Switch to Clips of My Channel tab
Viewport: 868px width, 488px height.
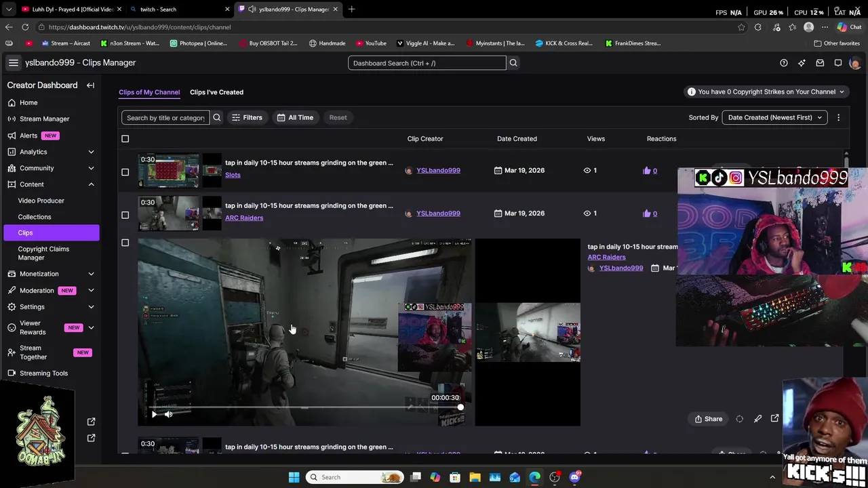coord(149,92)
